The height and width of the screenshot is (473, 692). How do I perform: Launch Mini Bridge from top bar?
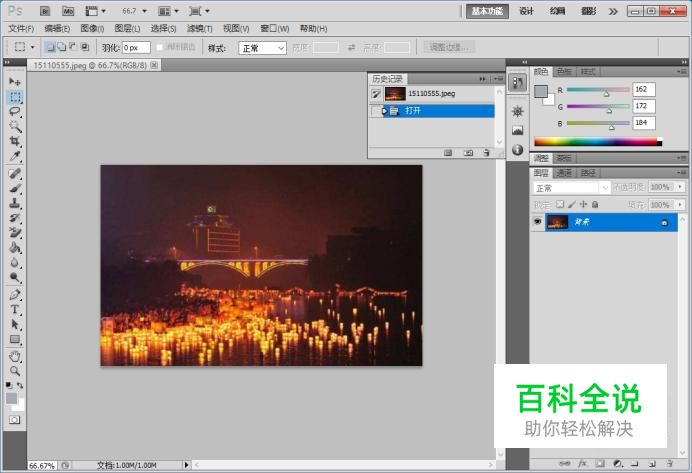click(x=68, y=11)
